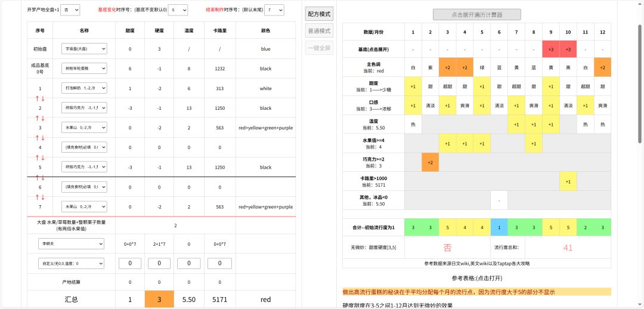Click the down arrow above row 6
The image size is (644, 309).
(43, 177)
